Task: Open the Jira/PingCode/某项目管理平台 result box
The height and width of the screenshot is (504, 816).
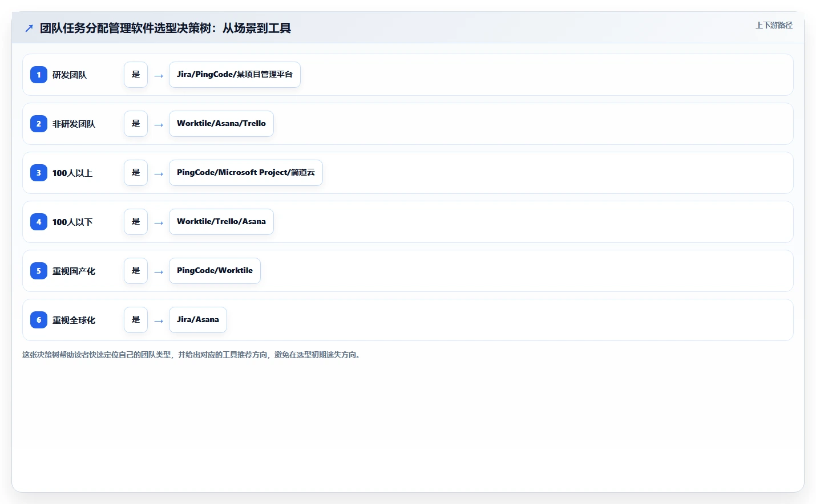Action: tap(235, 75)
